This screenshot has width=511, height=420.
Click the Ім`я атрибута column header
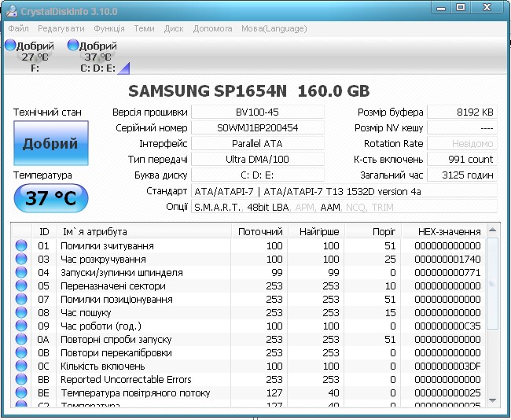click(144, 231)
